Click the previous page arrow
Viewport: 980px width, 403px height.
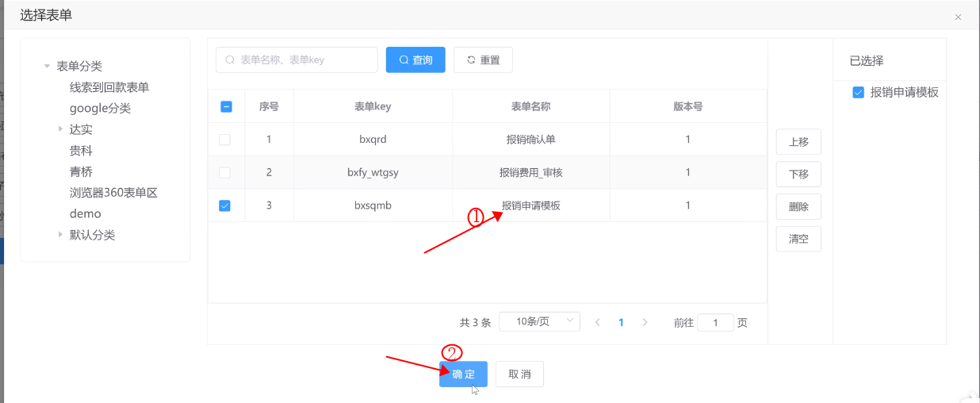[x=598, y=322]
